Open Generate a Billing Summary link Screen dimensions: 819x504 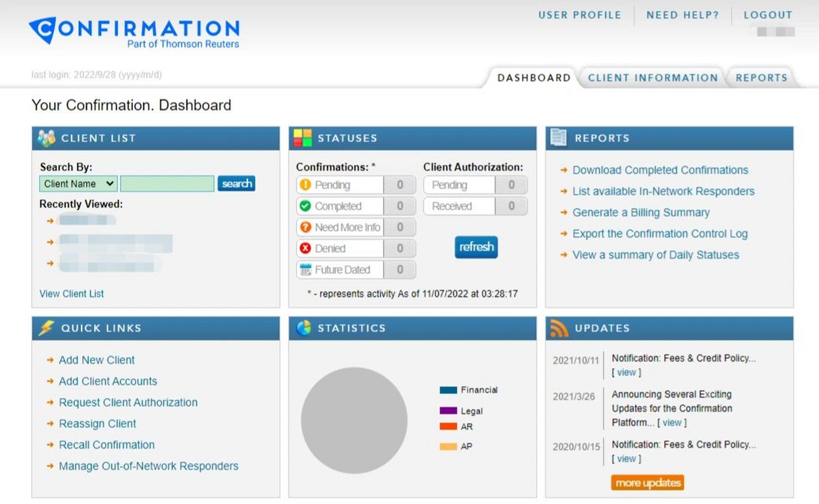pos(641,213)
